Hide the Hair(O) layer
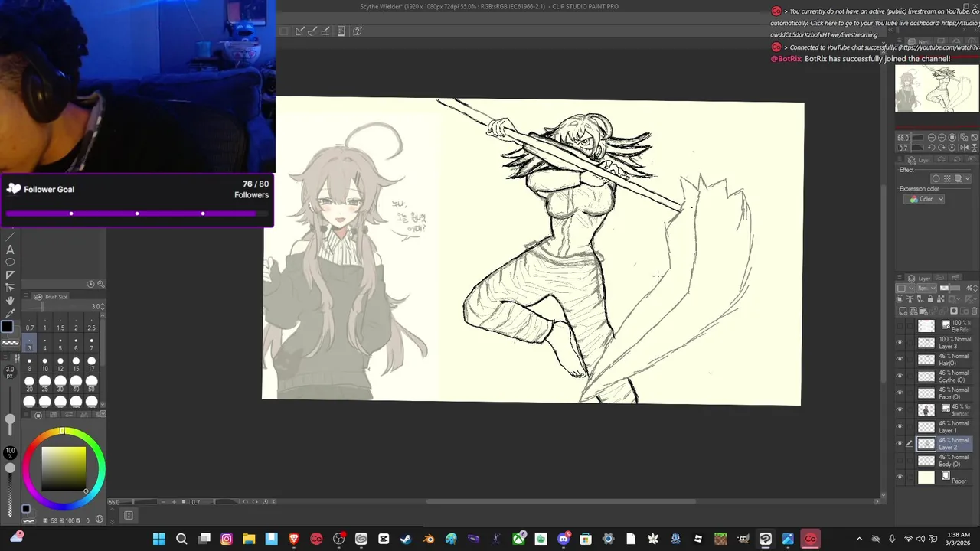Screen dimensions: 980x551 click(x=900, y=359)
